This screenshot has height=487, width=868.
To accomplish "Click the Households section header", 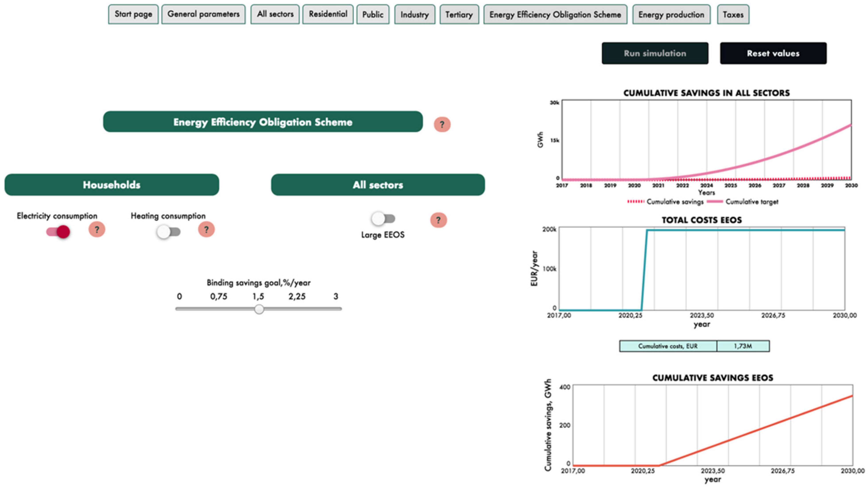I will [112, 185].
